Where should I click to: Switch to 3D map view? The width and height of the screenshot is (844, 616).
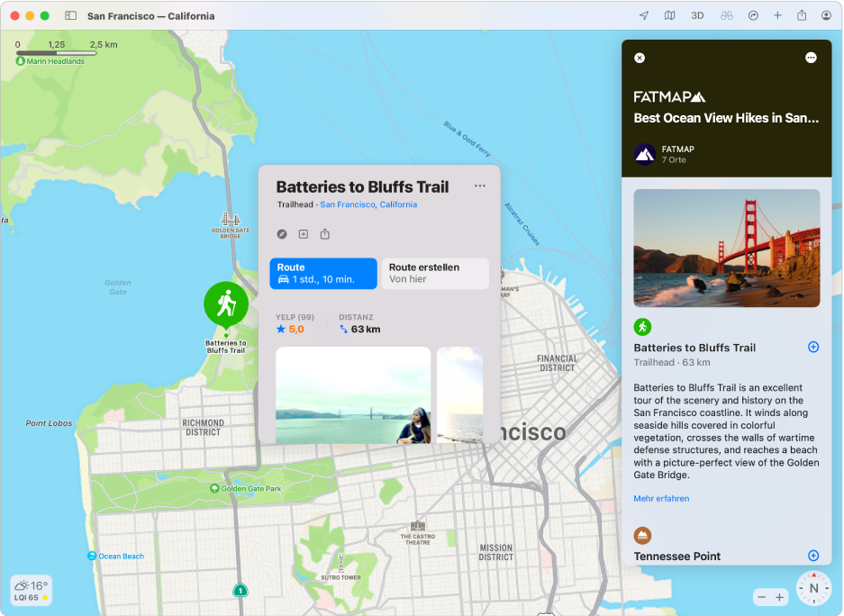click(x=697, y=14)
